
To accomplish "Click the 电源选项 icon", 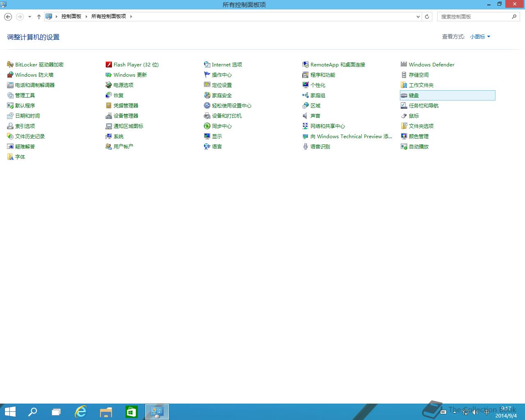I will click(109, 85).
